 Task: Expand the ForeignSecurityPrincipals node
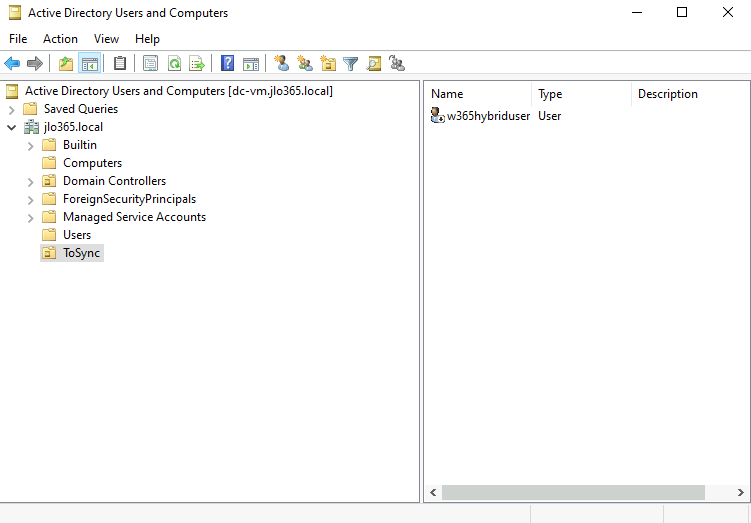click(x=31, y=200)
